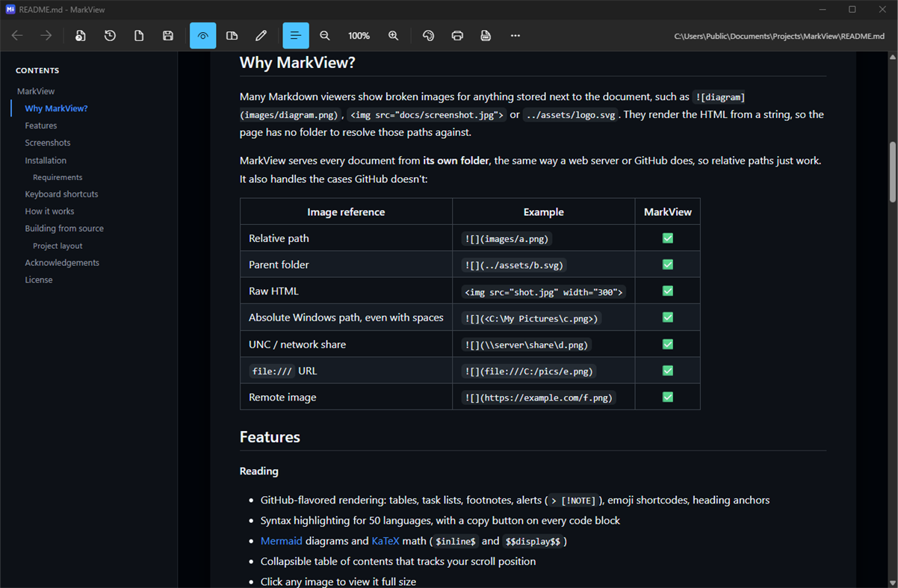Click the ../assets/logo.svg inline code
This screenshot has height=588, width=898.
571,115
